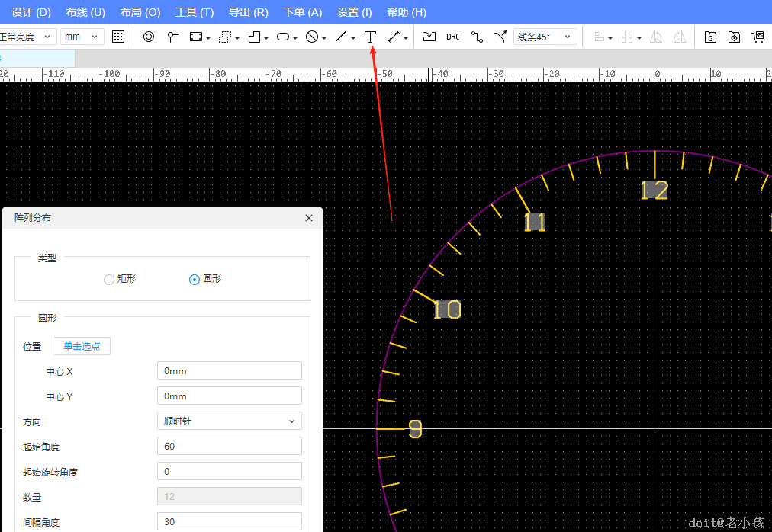Click the 单击选点 button
This screenshot has height=532, width=772.
pos(82,346)
